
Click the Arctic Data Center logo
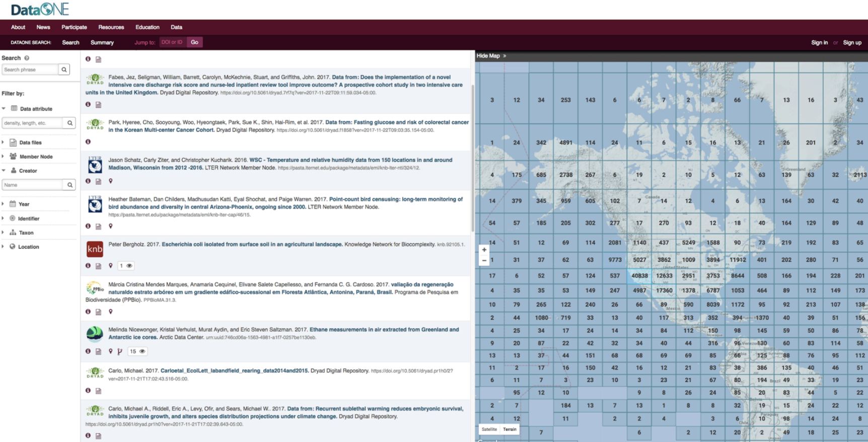click(x=95, y=333)
